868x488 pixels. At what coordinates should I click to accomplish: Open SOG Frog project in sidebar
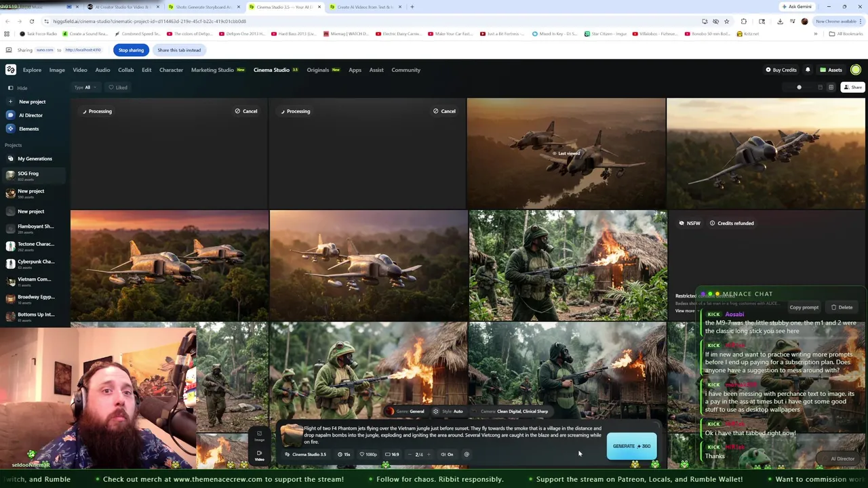tap(34, 176)
